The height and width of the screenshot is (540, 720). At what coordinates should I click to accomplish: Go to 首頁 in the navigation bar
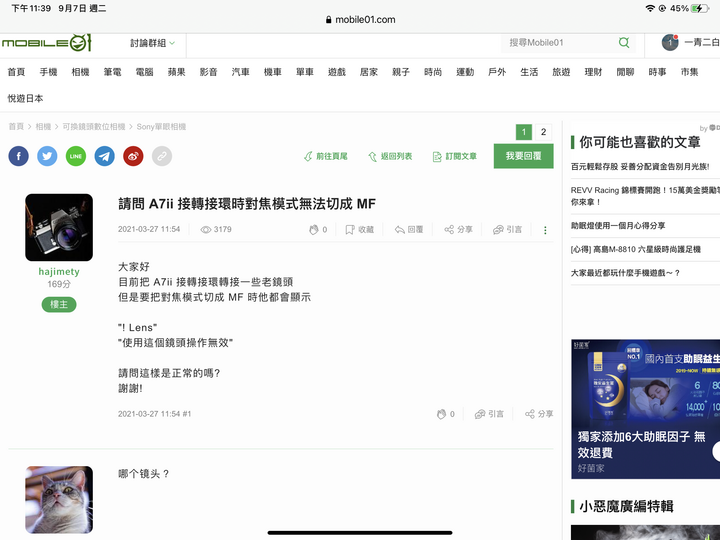point(16,72)
